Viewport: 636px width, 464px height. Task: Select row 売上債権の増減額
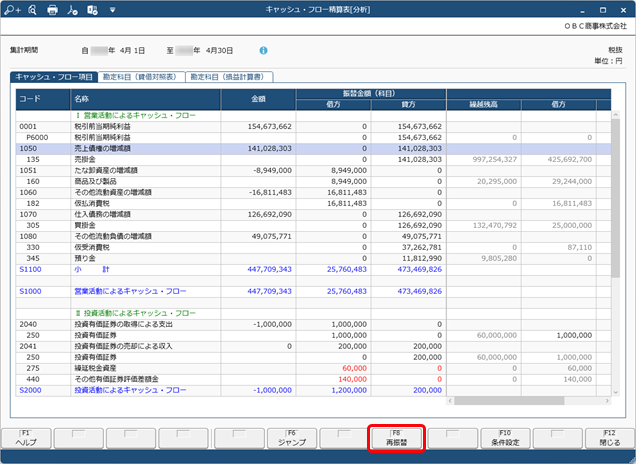313,148
